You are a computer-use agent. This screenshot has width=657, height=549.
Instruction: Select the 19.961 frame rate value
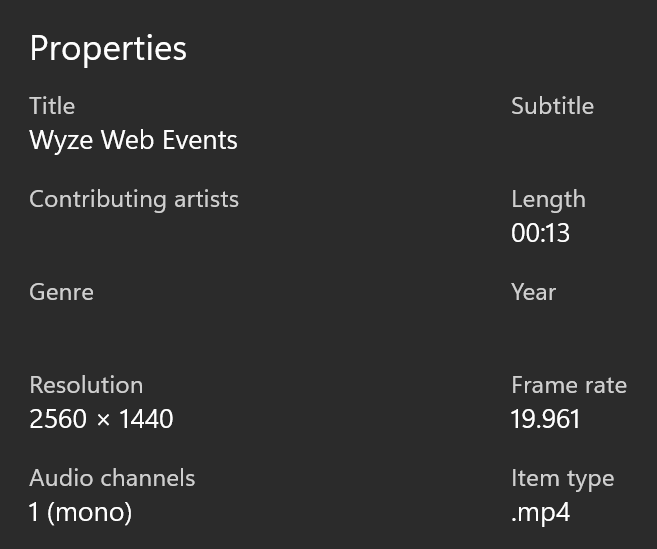tap(545, 419)
